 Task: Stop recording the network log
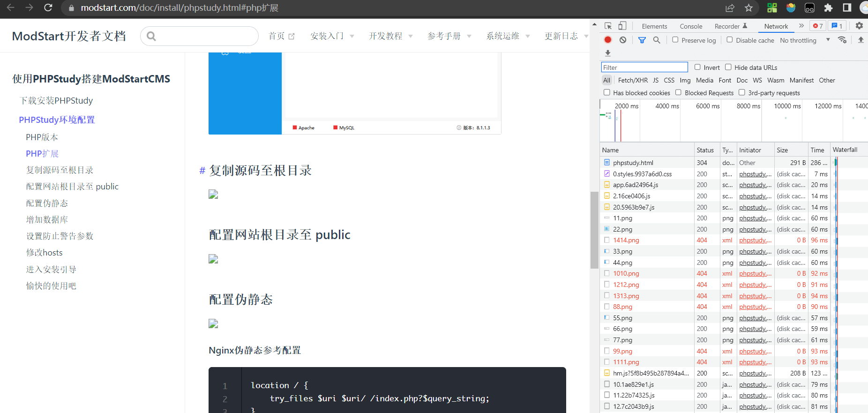tap(608, 40)
